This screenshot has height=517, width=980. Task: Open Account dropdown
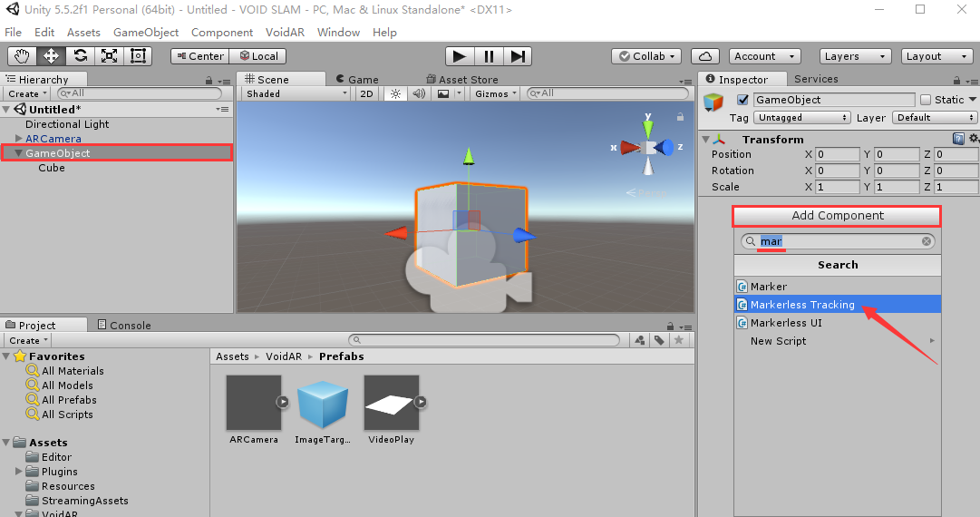(x=764, y=56)
